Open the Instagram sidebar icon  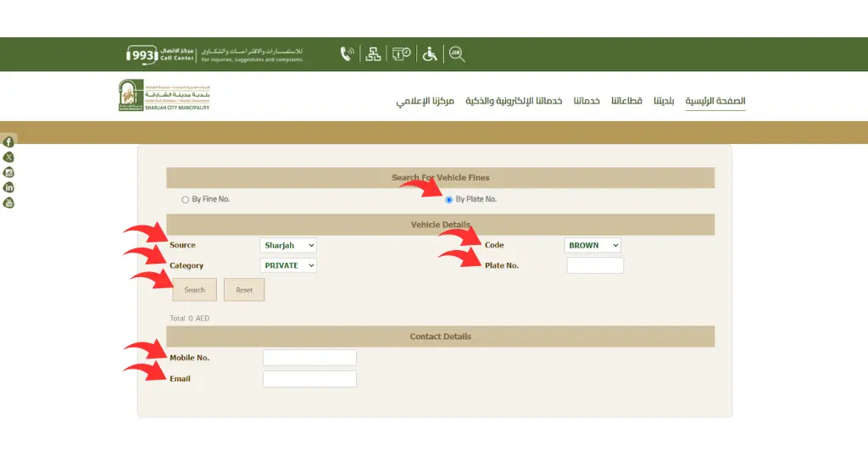coord(8,172)
